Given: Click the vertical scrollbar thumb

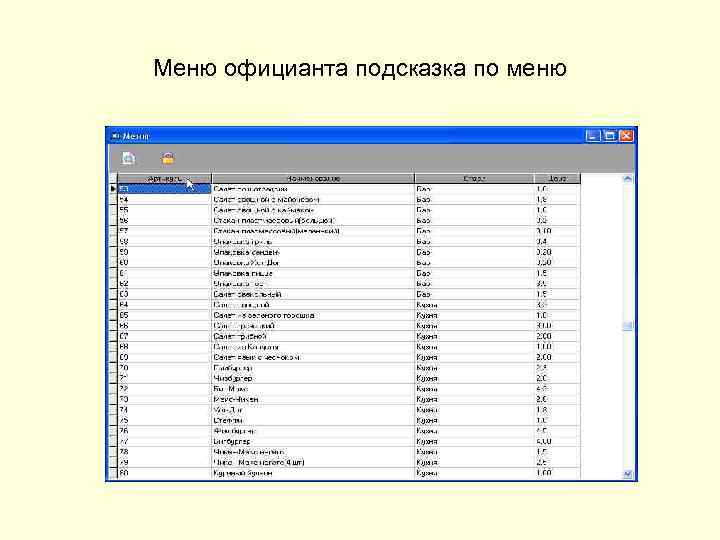Looking at the screenshot, I should tap(627, 326).
